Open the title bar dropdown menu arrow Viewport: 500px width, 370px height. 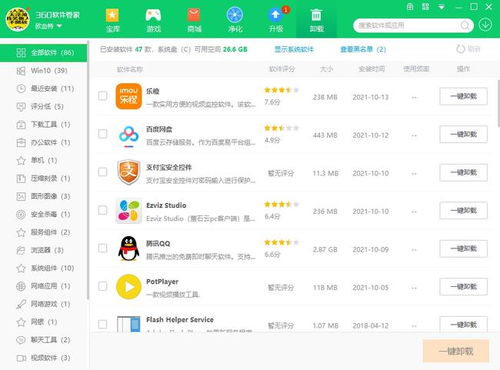click(441, 7)
